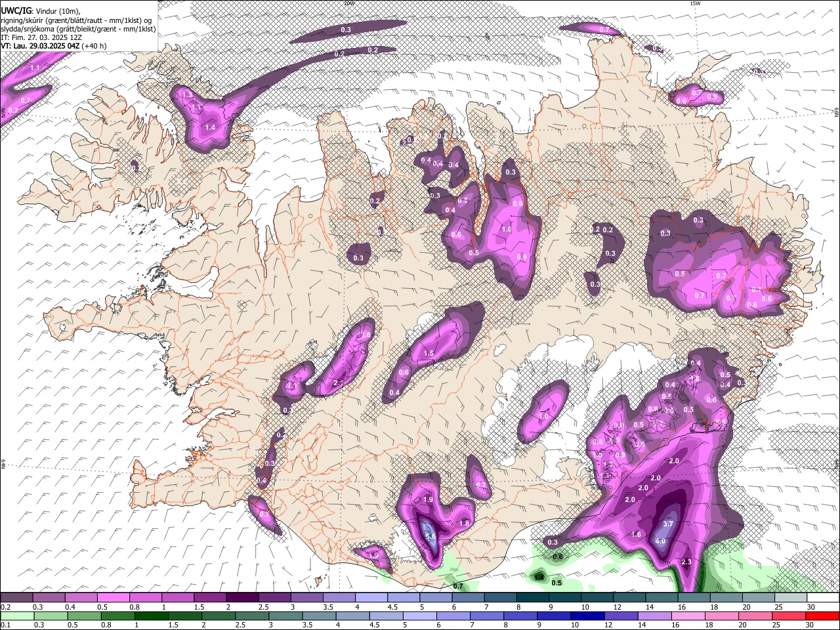840x630 pixels.
Task: Pick the light lavender upper swatch starting at 4
Action: tap(371, 598)
